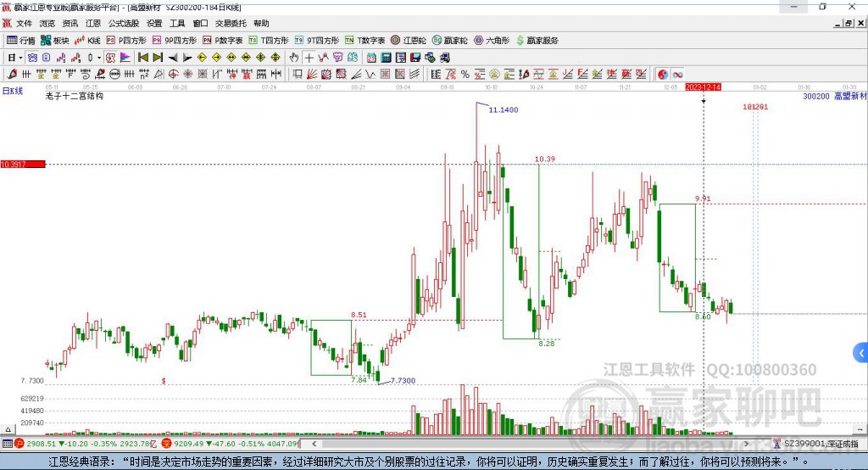
Task: Open the 赢家服务 button
Action: pos(536,40)
